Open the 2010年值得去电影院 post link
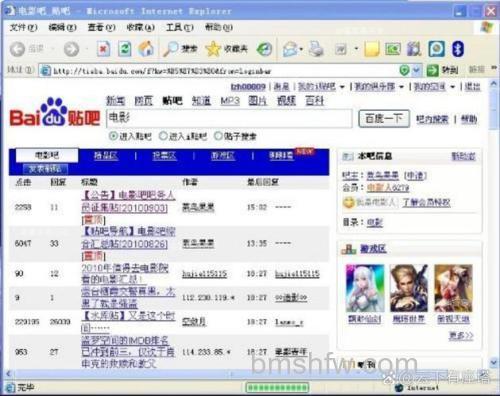The width and height of the screenshot is (500, 396). [125, 273]
